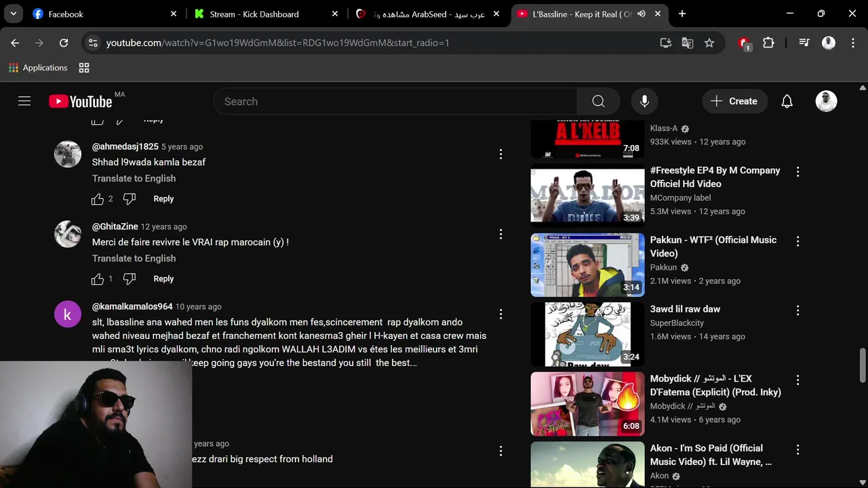
Task: Open the YouTube guide hamburger menu
Action: (x=24, y=101)
